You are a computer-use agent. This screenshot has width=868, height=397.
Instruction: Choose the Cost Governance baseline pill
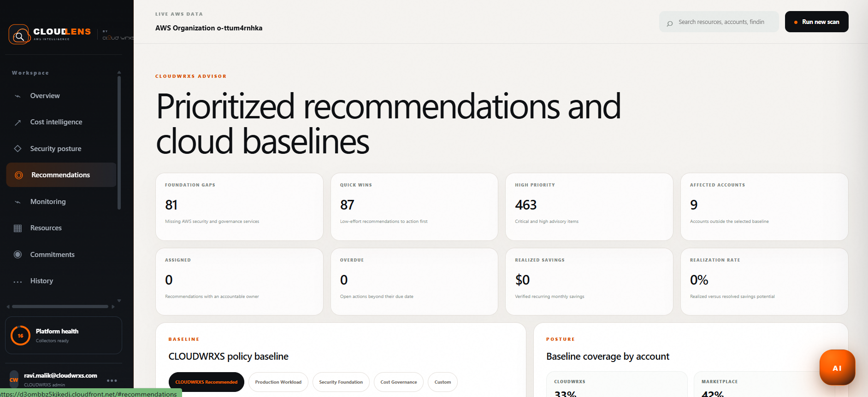coord(399,382)
